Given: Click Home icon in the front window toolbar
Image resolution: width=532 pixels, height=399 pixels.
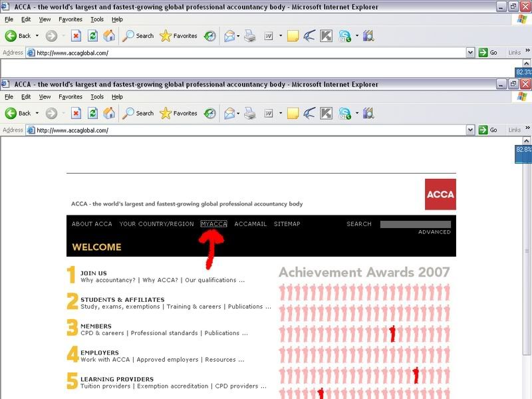Looking at the screenshot, I should pyautogui.click(x=109, y=113).
